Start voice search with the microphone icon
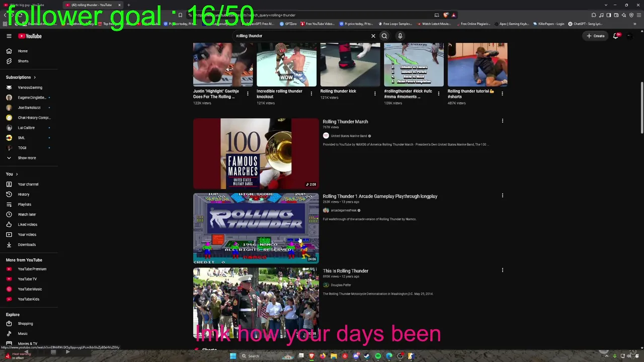Viewport: 644px width, 362px height. (x=400, y=36)
